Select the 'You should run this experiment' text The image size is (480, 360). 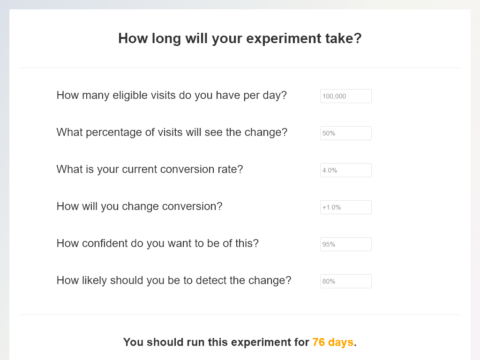click(216, 342)
